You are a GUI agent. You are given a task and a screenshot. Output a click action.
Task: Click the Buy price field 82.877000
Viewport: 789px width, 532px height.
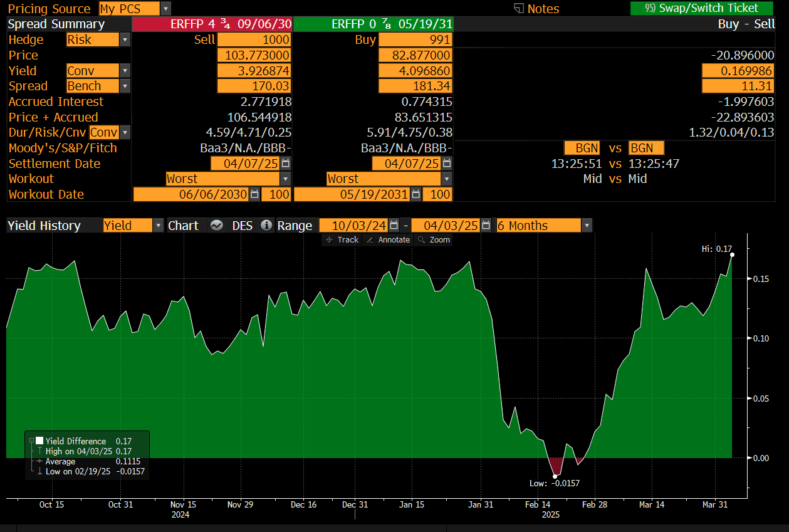[x=415, y=55]
